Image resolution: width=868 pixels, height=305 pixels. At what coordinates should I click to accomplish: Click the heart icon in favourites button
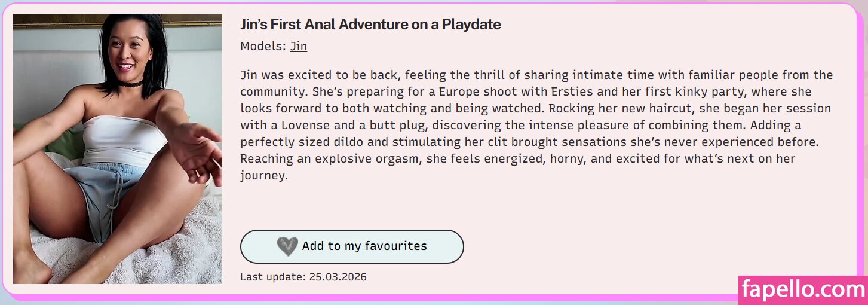tap(287, 246)
